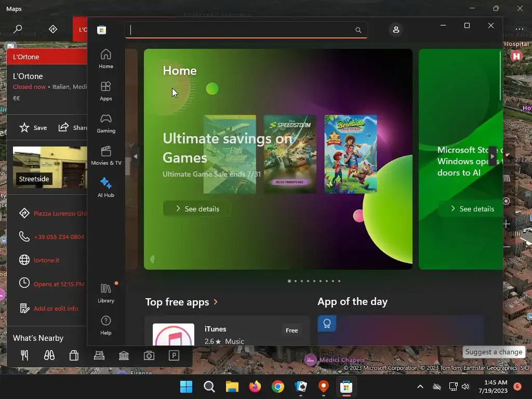The height and width of the screenshot is (399, 532).
Task: Click the hospital H marker on map
Action: [516, 56]
